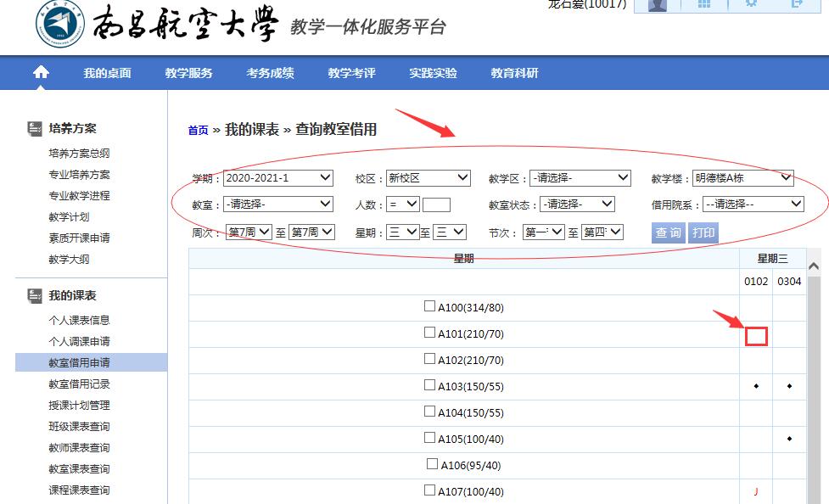Go to the 考务成绩 menu
Screen dimensions: 829x504
coord(270,73)
